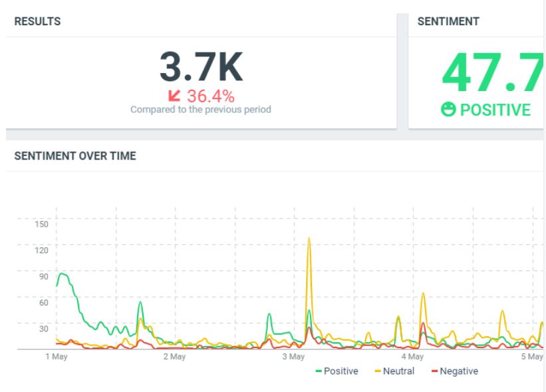Click the SENTIMENT OVER TIME heading
Viewport: 546px width, 392px height.
click(x=75, y=156)
